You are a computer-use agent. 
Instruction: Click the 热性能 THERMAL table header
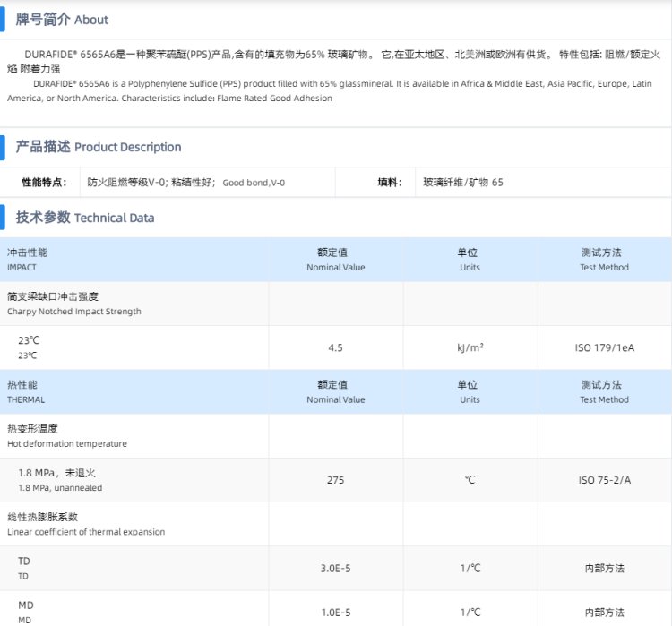point(26,391)
